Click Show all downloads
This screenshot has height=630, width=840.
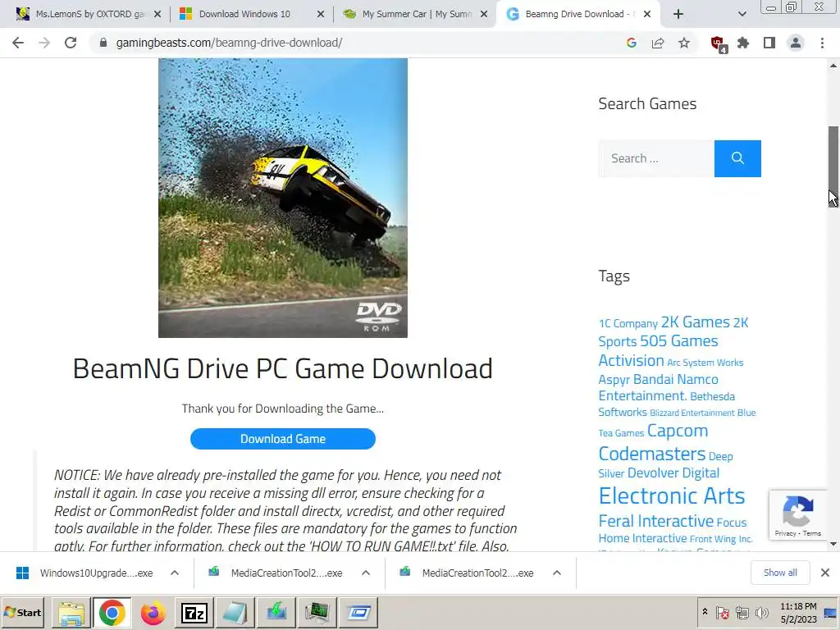coord(780,573)
